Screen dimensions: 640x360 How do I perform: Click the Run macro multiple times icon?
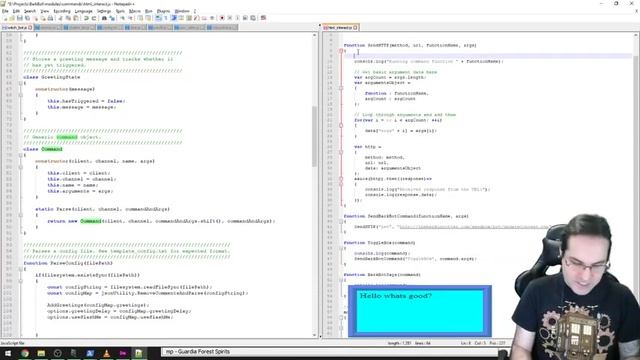pos(246,18)
